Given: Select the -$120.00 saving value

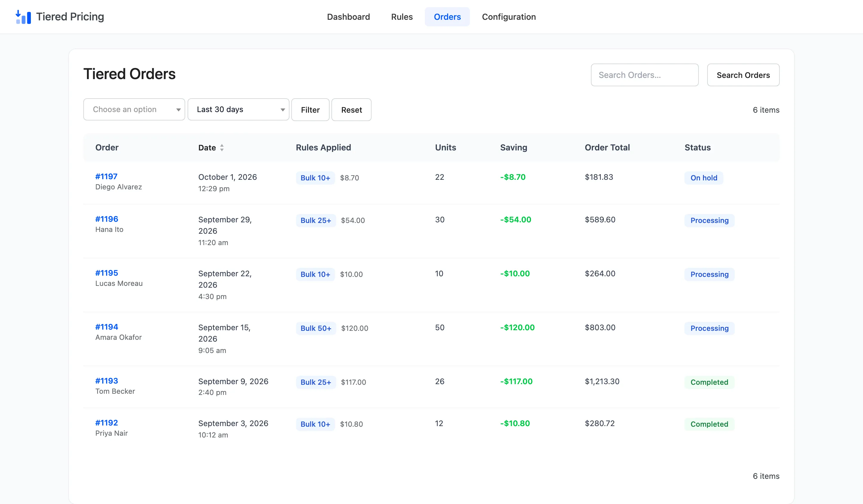Looking at the screenshot, I should click(x=517, y=328).
